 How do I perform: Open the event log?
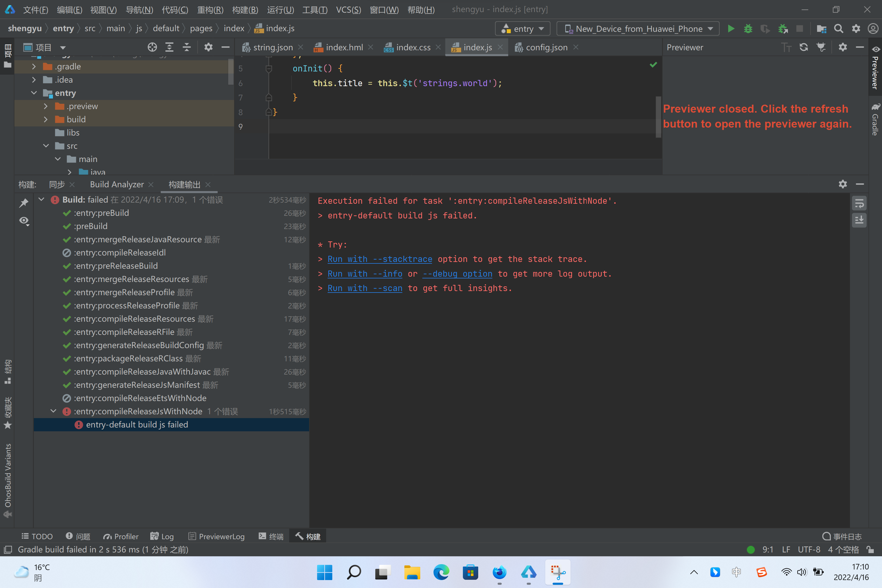[841, 537]
